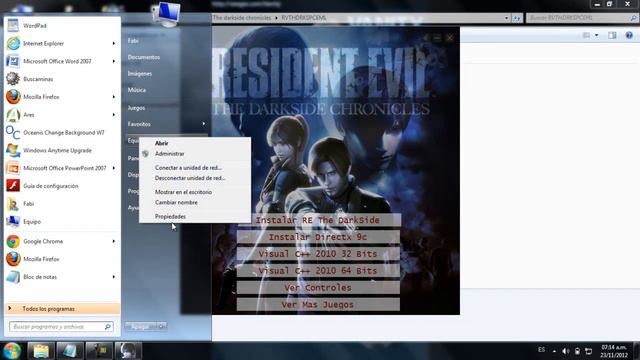Show hidden tray icons arrow
The image size is (640, 360).
click(x=554, y=351)
